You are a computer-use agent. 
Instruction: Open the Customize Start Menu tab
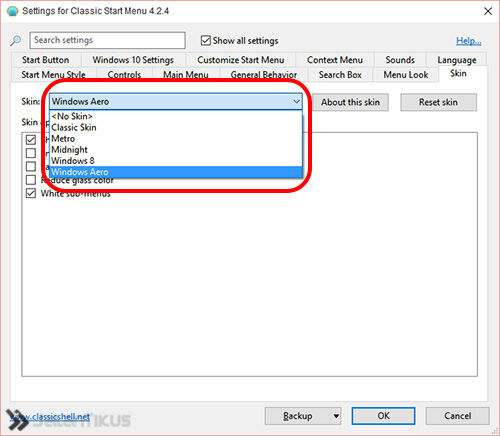241,60
